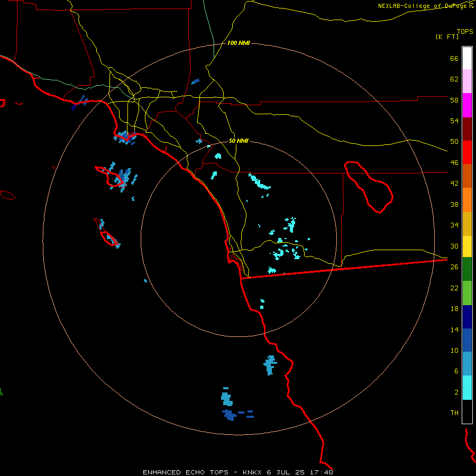The image size is (476, 476).
Task: Click the "TOPS" legend title
Action: point(465,32)
